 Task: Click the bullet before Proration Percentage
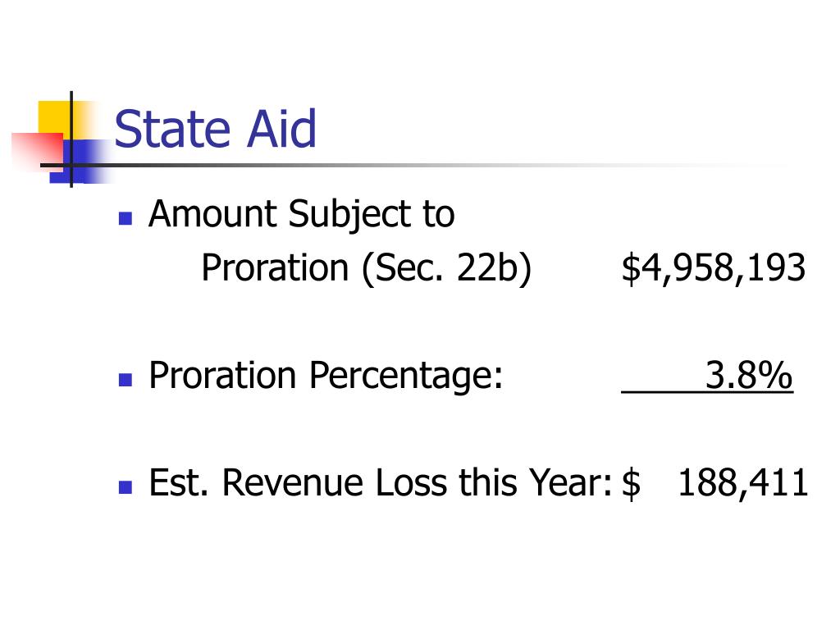(x=126, y=380)
